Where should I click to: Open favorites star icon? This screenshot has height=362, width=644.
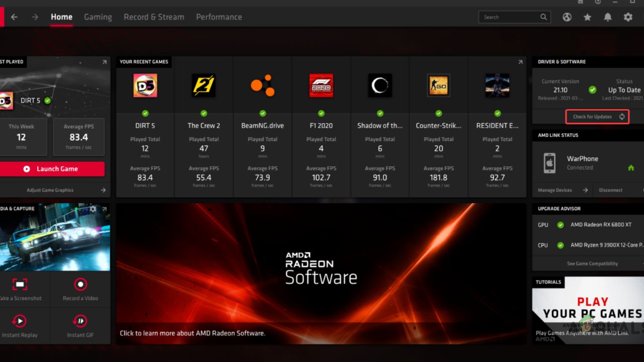587,17
